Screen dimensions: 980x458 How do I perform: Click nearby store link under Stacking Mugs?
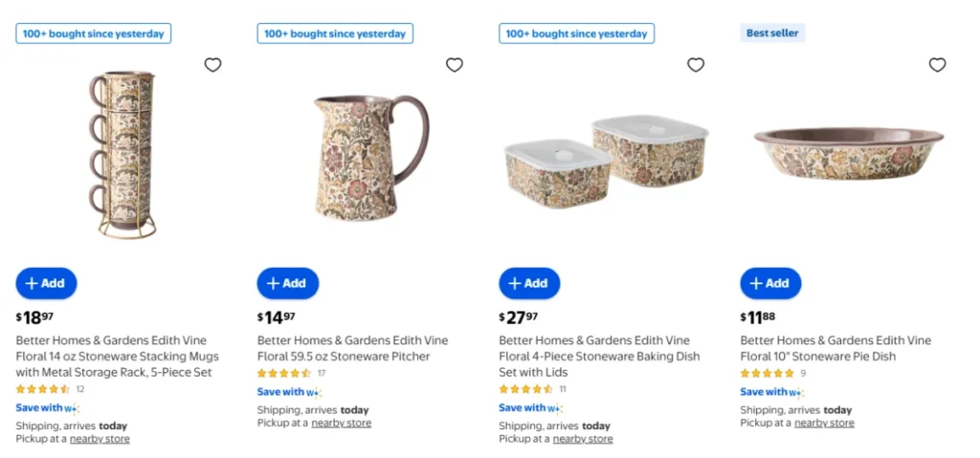tap(100, 439)
